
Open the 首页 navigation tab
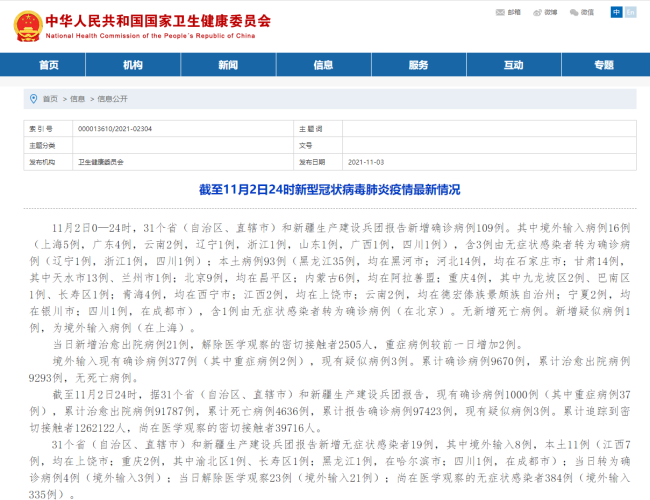pyautogui.click(x=48, y=65)
